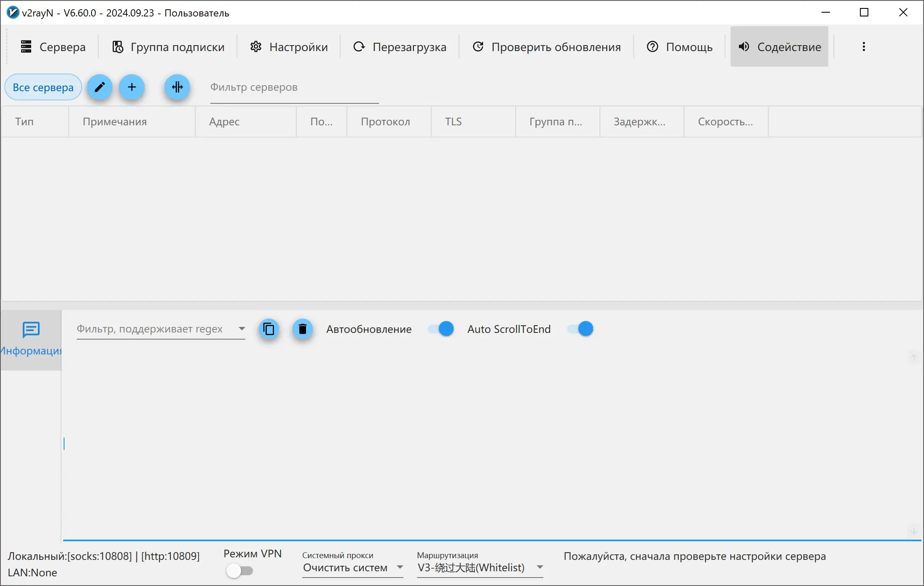This screenshot has width=924, height=586.
Task: Click the Перезагрузка button
Action: point(400,47)
